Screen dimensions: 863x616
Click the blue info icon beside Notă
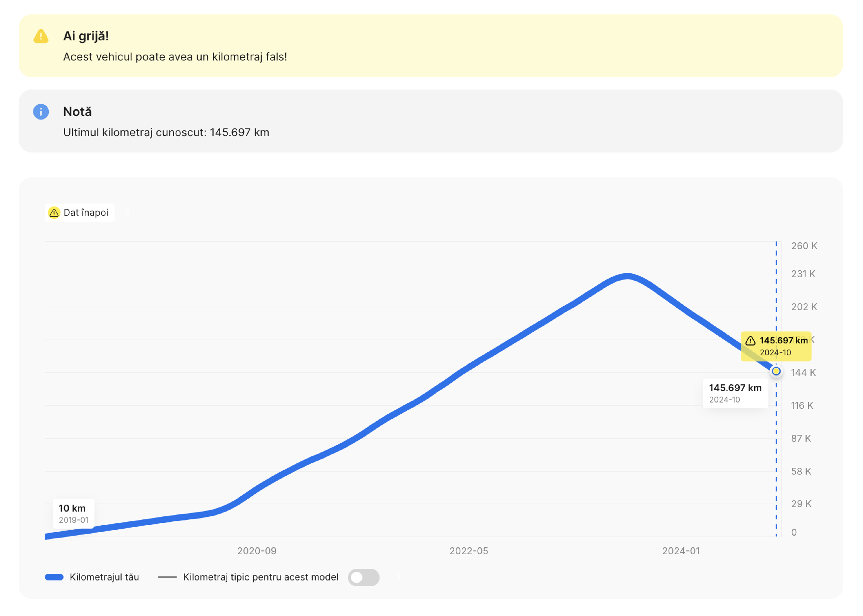(x=41, y=112)
